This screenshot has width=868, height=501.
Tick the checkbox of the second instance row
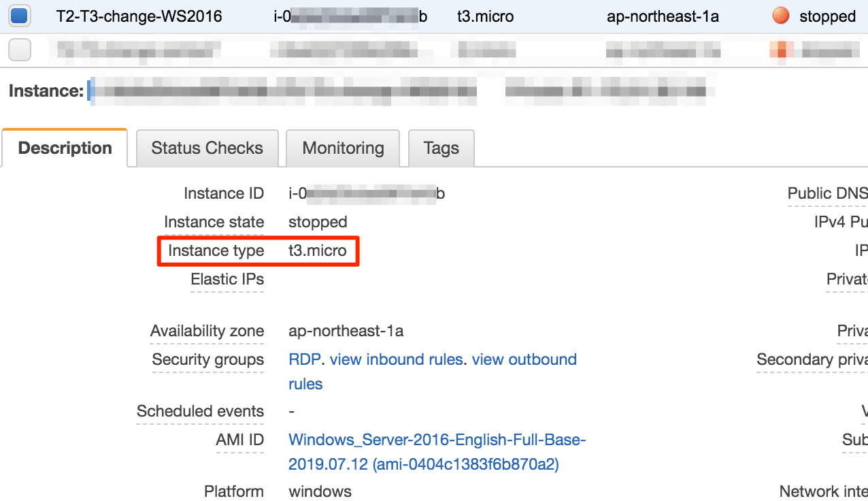19,50
